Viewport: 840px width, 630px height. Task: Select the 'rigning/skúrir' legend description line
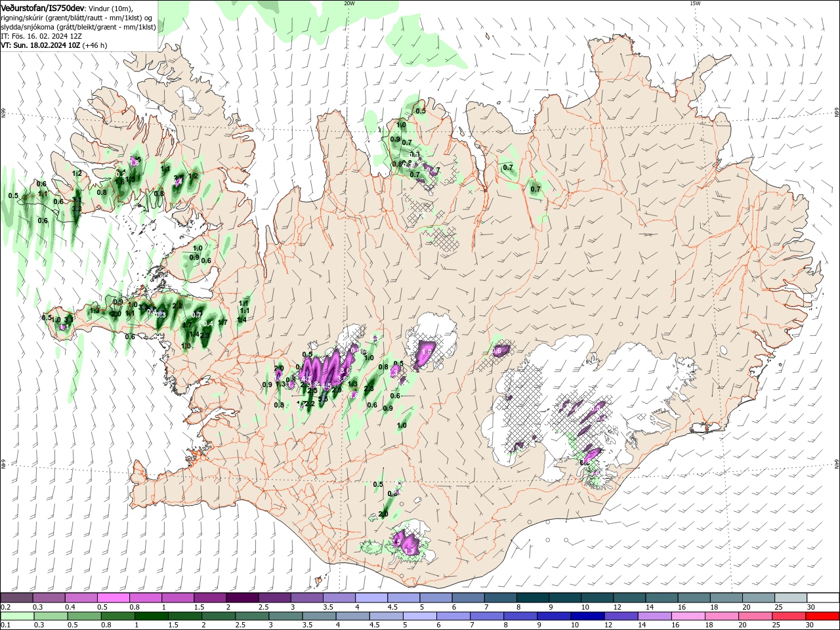77,18
